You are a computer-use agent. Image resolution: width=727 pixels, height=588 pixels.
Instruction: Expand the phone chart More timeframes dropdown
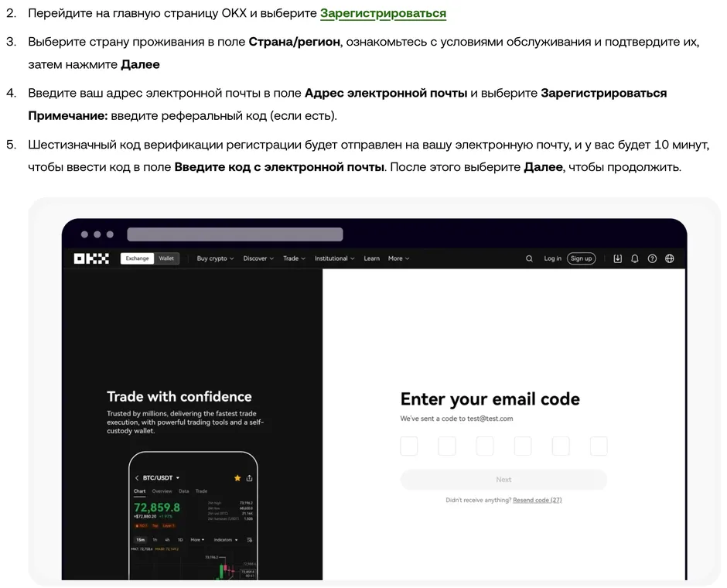(x=197, y=540)
